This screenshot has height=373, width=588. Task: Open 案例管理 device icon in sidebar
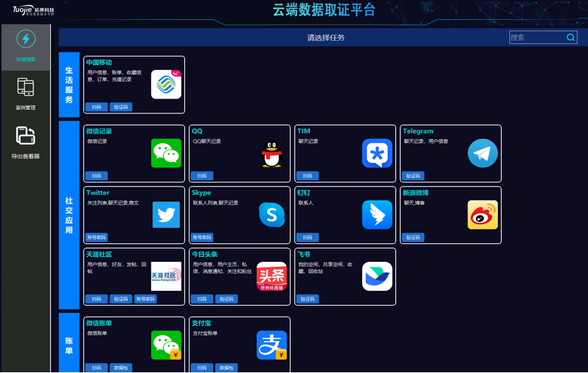coord(26,87)
